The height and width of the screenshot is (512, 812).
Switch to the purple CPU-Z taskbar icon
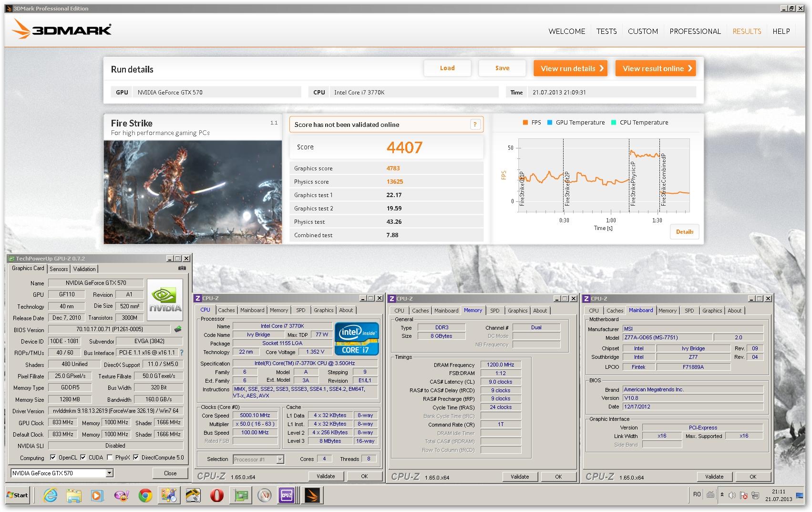pyautogui.click(x=287, y=495)
